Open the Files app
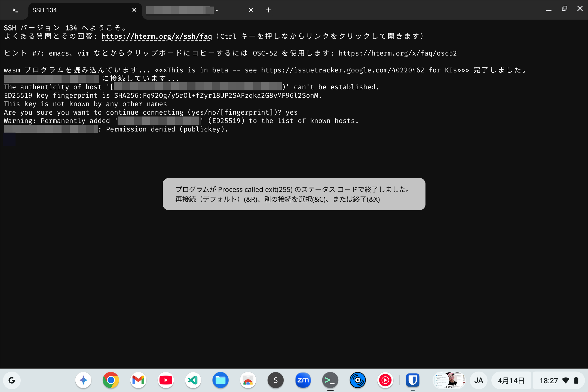Image resolution: width=588 pixels, height=392 pixels. click(x=220, y=380)
